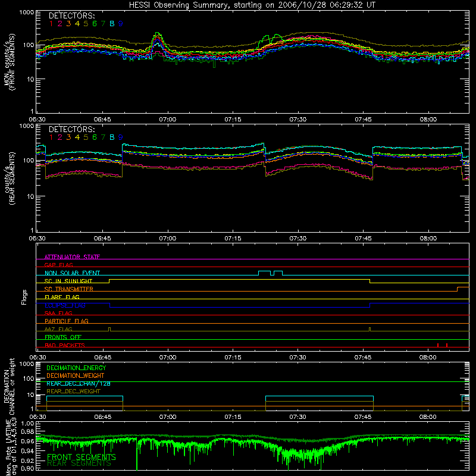Select cyan detector number 8 in the rear segments legend
Image resolution: width=476 pixels, height=476 pixels.
point(112,137)
